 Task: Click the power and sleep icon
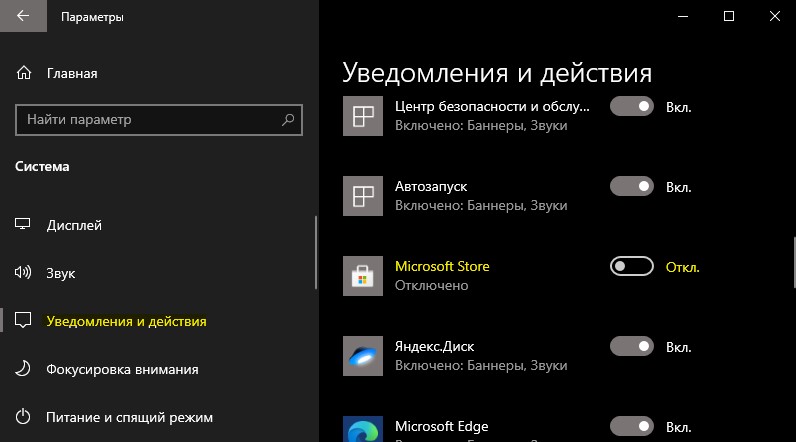[23, 417]
